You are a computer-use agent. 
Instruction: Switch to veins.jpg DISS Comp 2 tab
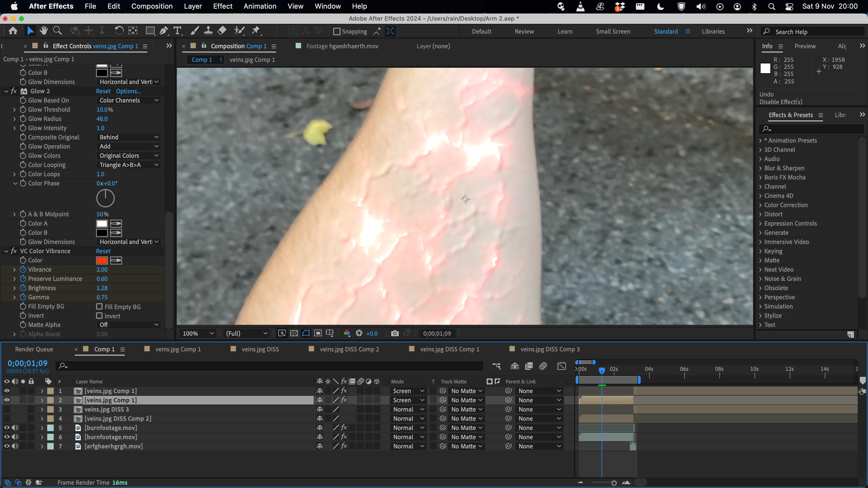pyautogui.click(x=349, y=349)
